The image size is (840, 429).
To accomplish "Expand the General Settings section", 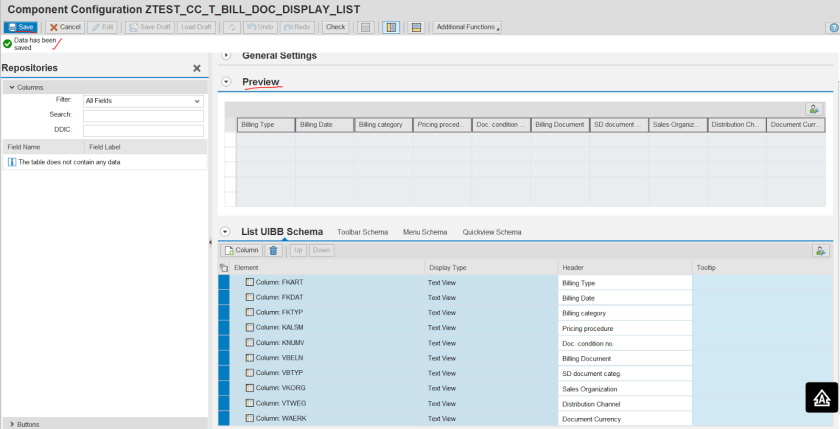I will click(x=226, y=55).
